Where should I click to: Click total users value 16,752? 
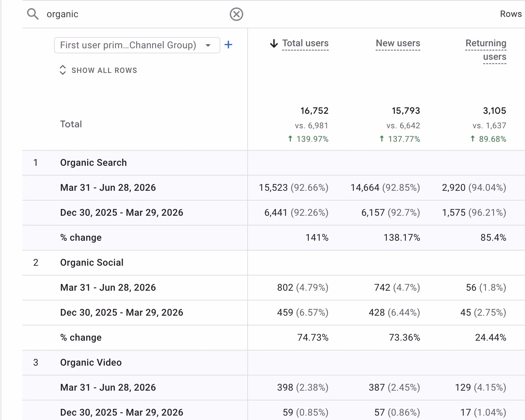pos(315,111)
